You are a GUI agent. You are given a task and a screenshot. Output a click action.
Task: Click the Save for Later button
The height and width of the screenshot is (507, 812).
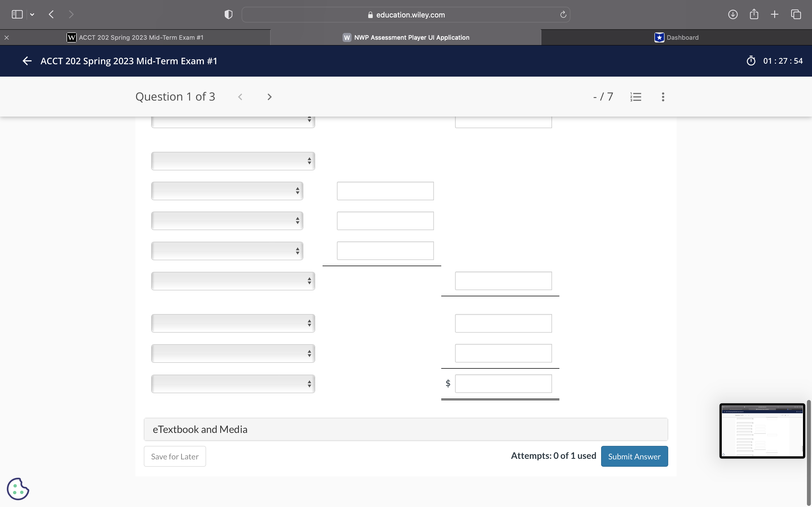(175, 456)
